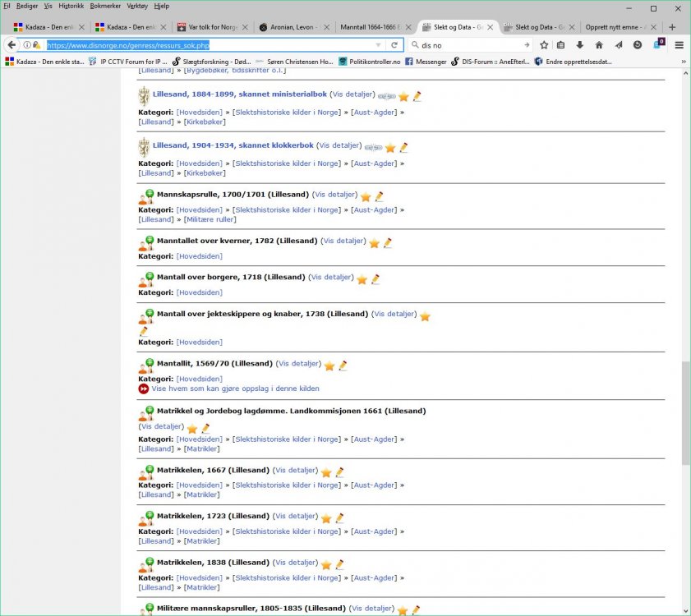The height and width of the screenshot is (616, 691).
Task: Click the star icon beside Mannskapsrulle, 1700/1701
Action: pyautogui.click(x=366, y=197)
